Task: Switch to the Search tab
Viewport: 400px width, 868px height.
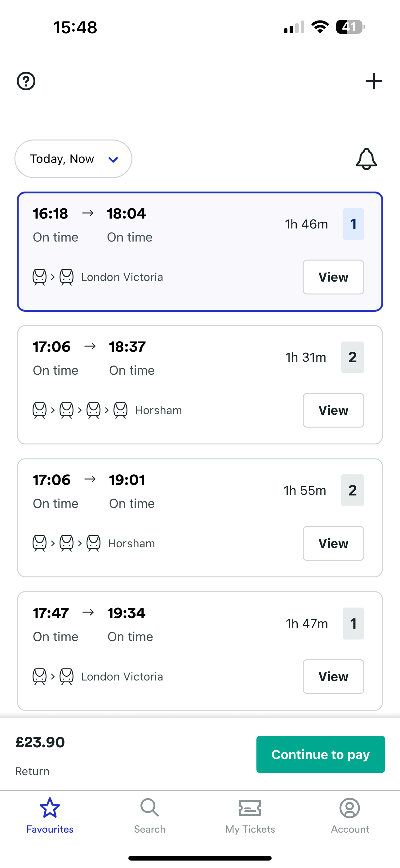Action: point(149,815)
